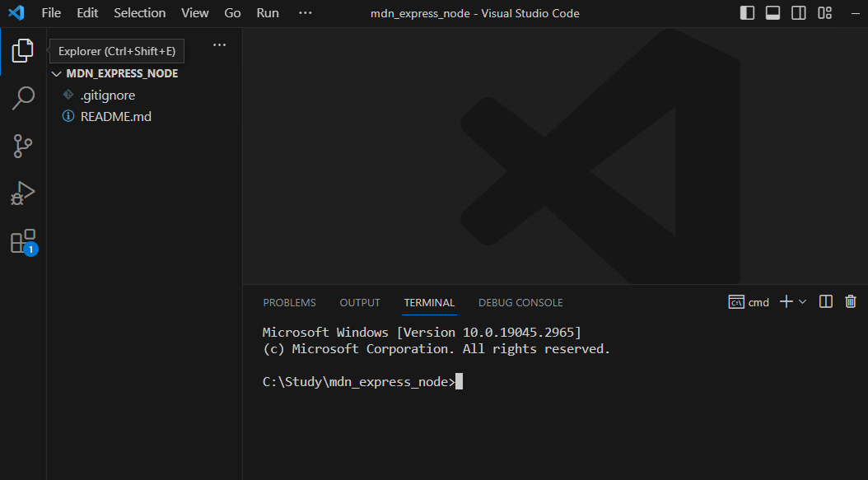868x480 pixels.
Task: Toggle the primary side bar layout icon
Action: click(x=747, y=12)
